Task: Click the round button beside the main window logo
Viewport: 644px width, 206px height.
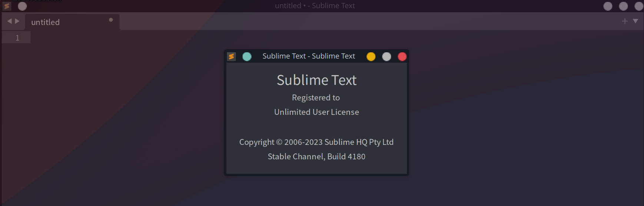Action: [x=22, y=6]
